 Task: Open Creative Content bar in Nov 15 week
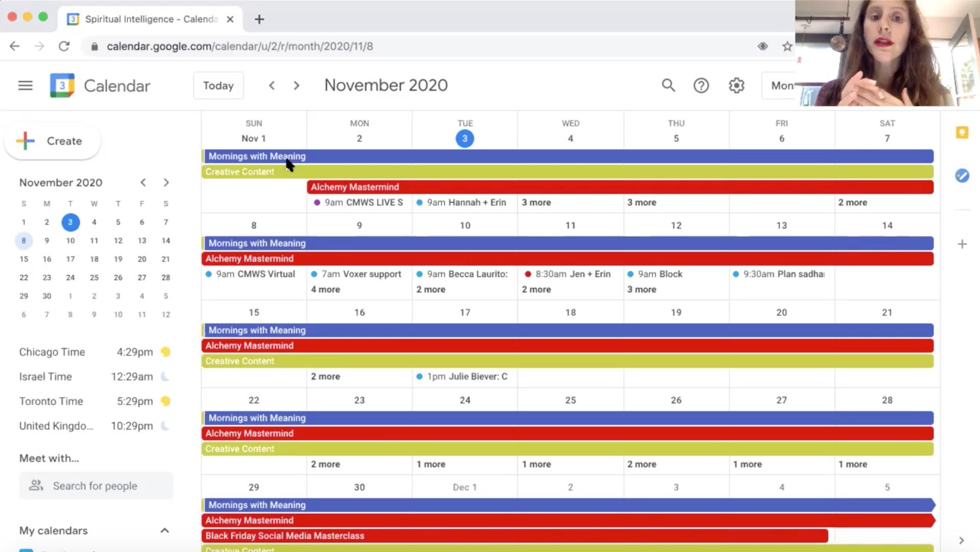click(568, 361)
